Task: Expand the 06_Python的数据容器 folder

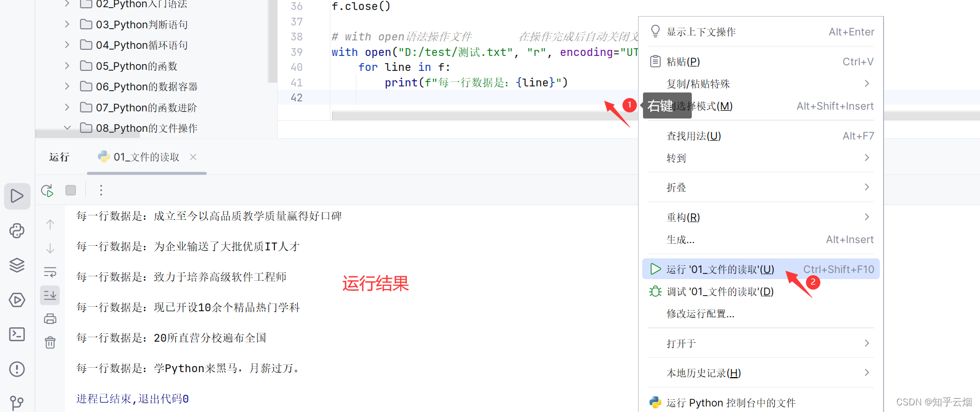Action: point(67,86)
